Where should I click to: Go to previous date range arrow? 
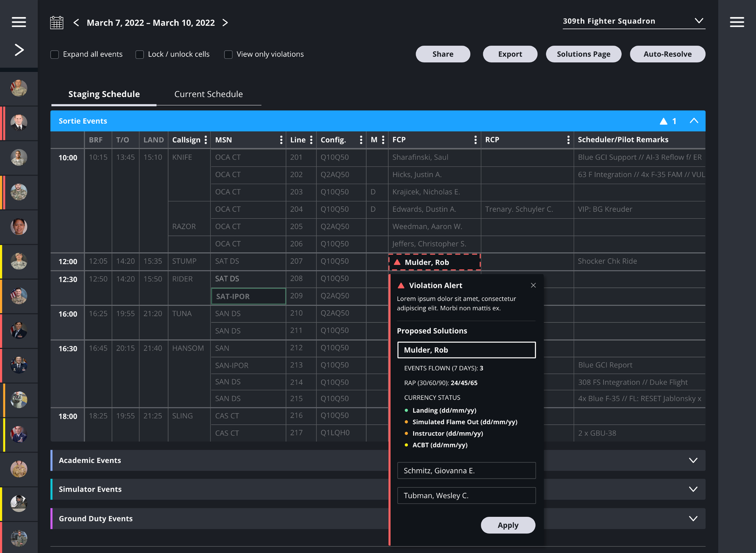pos(77,23)
